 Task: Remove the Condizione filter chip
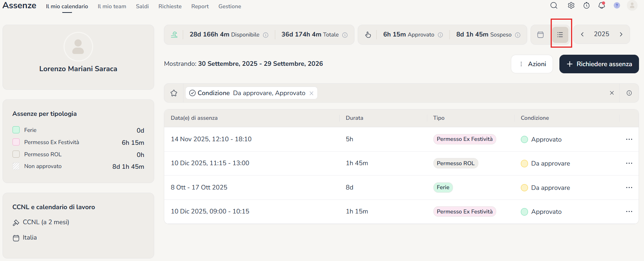coord(311,93)
